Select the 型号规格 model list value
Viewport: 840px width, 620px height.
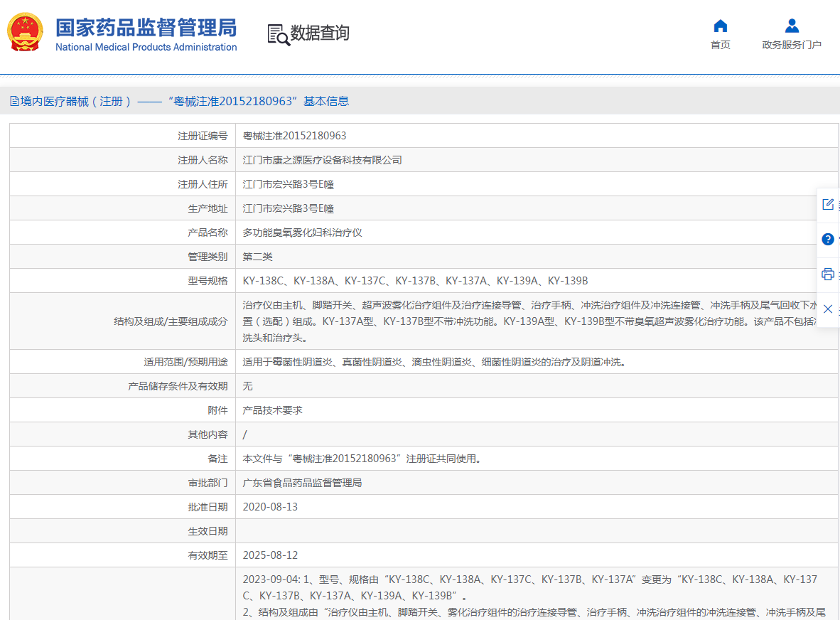(415, 281)
